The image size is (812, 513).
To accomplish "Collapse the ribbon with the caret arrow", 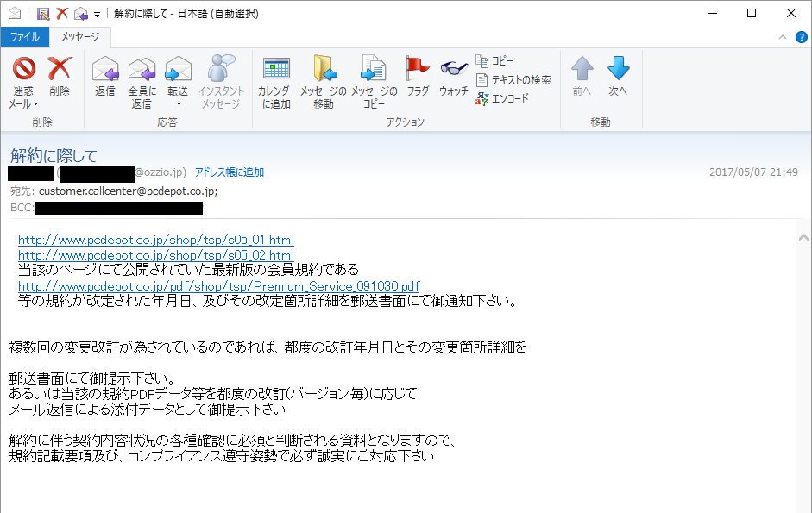I will [783, 37].
